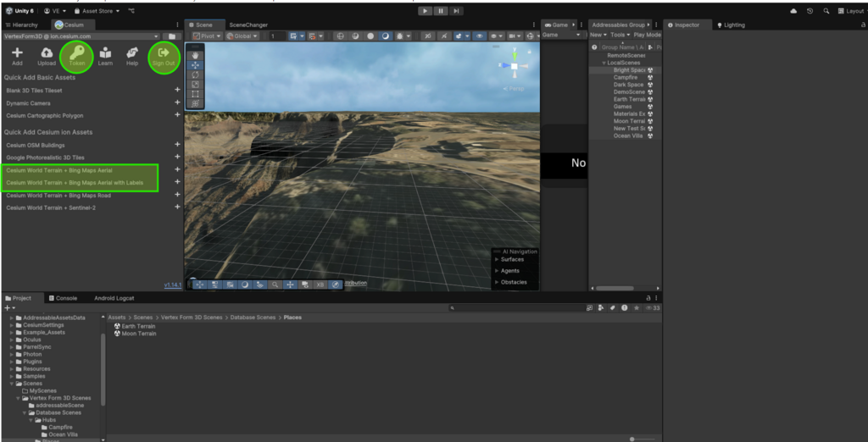
Task: Click Google Photorealistic 3D Tiles entry
Action: coord(47,157)
